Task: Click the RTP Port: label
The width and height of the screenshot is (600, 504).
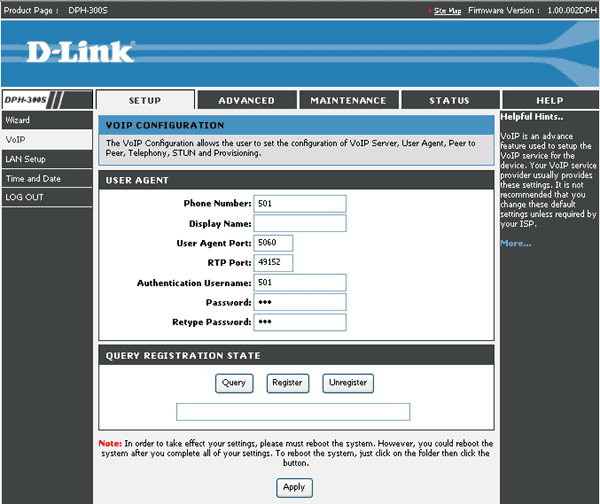Action: [230, 263]
